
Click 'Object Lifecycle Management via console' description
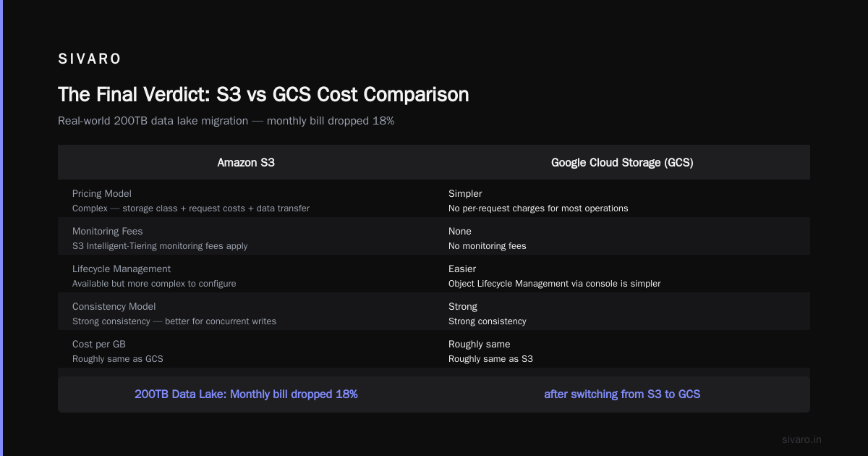coord(555,284)
